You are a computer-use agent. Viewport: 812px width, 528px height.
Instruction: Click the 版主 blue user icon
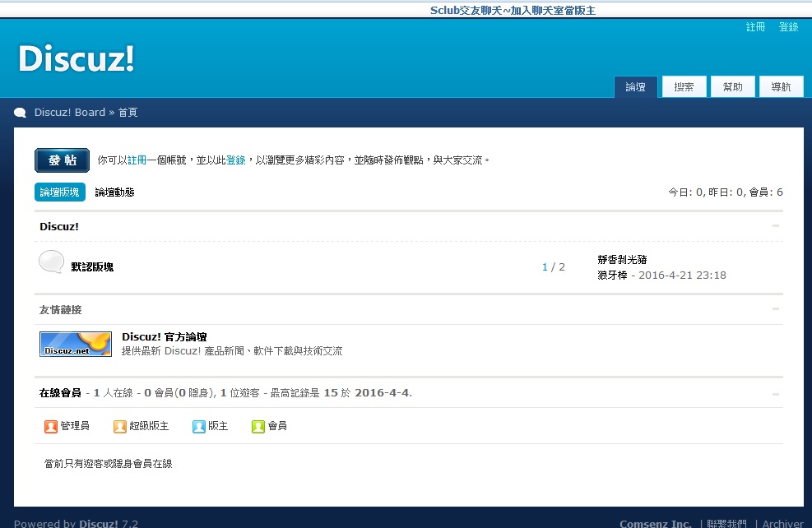199,427
